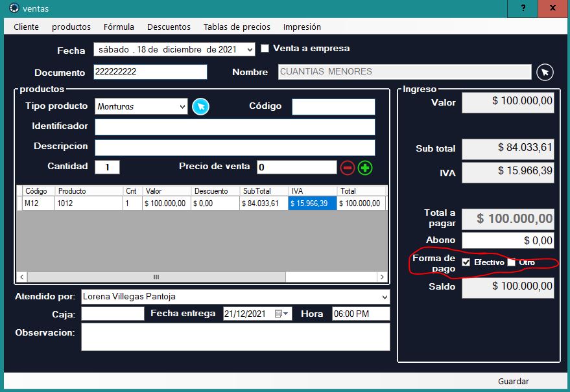Click the Descuento column header

[215, 191]
